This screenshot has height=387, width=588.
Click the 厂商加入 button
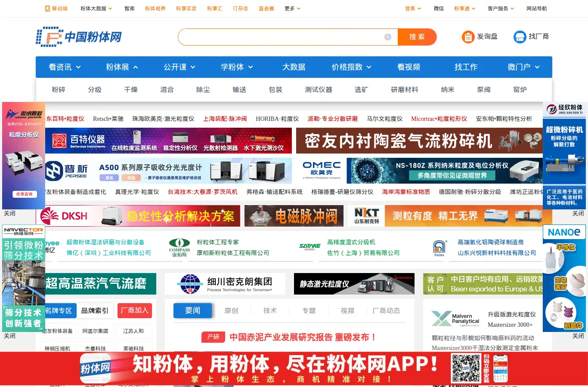[x=135, y=310]
